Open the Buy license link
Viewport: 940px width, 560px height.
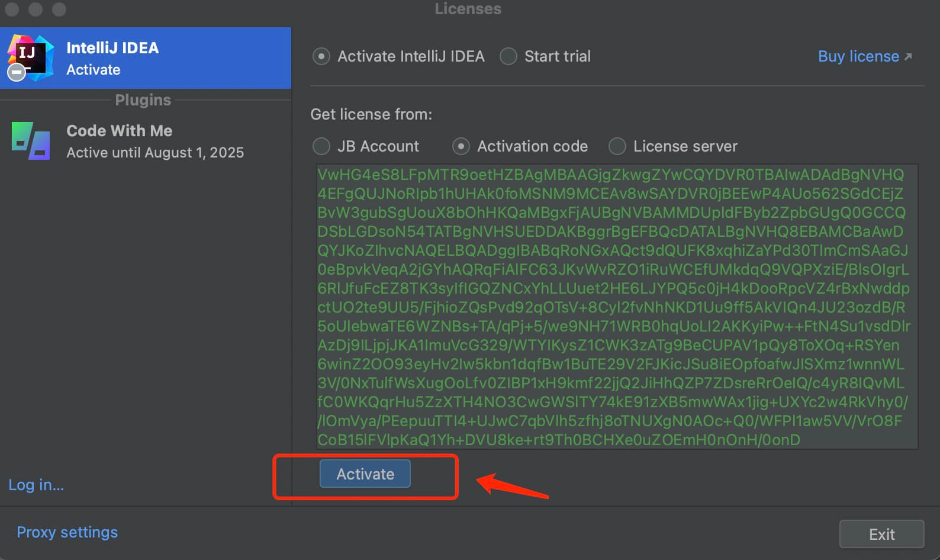click(858, 57)
